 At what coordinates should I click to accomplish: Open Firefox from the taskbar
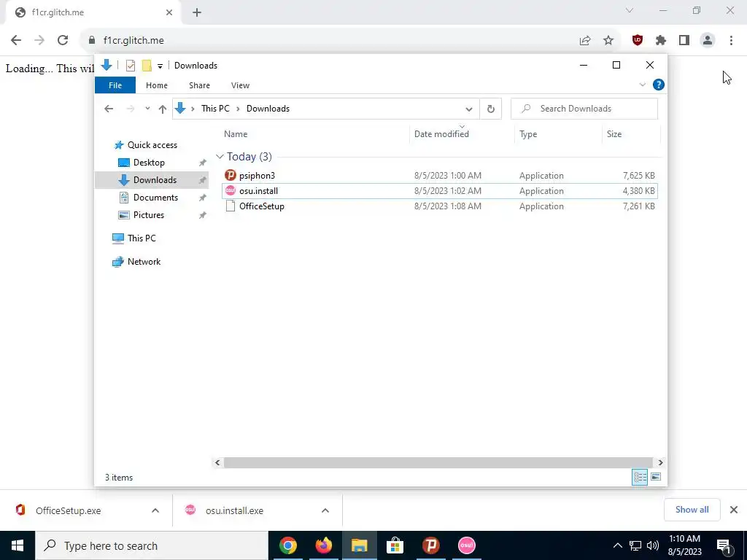tap(323, 545)
